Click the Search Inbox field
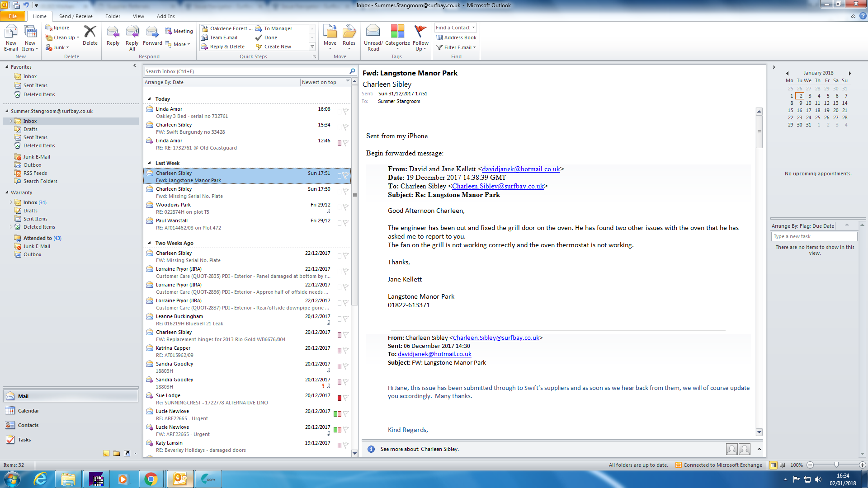This screenshot has width=868, height=488. tap(246, 71)
